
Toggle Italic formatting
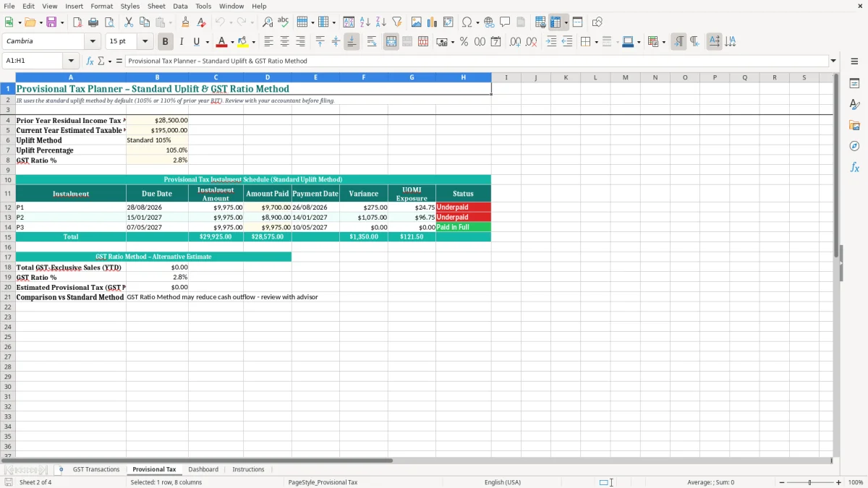click(x=182, y=42)
